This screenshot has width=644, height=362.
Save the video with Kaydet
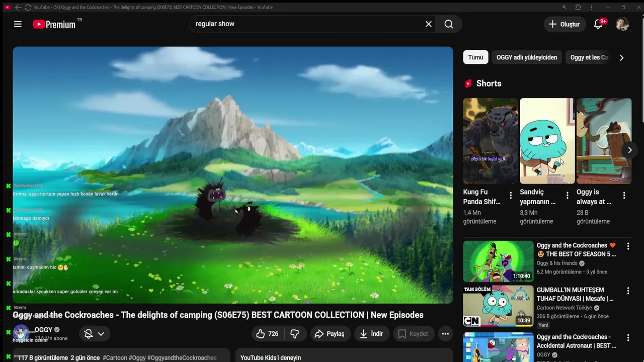pyautogui.click(x=413, y=334)
